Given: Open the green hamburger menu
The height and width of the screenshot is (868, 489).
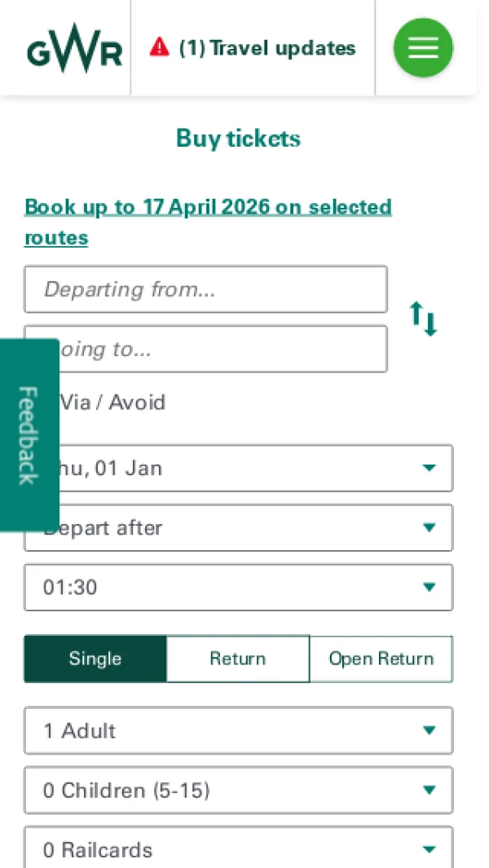Looking at the screenshot, I should tap(423, 48).
